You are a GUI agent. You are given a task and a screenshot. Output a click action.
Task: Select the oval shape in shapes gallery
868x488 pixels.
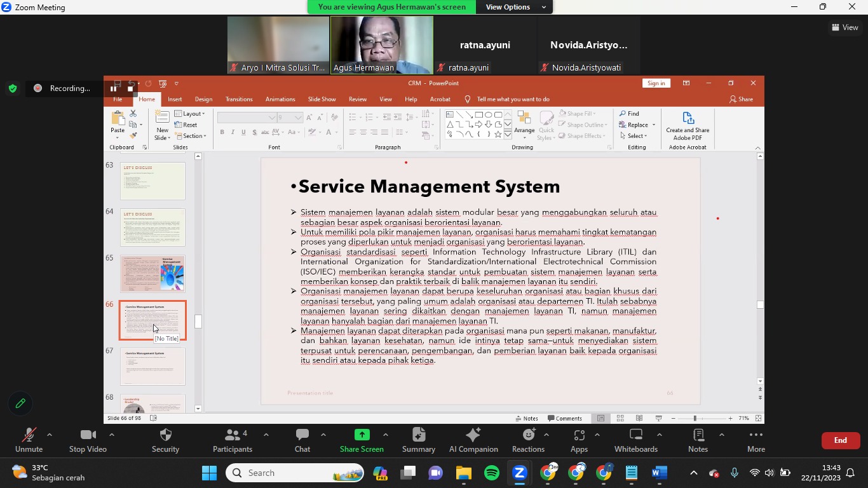[x=489, y=114]
